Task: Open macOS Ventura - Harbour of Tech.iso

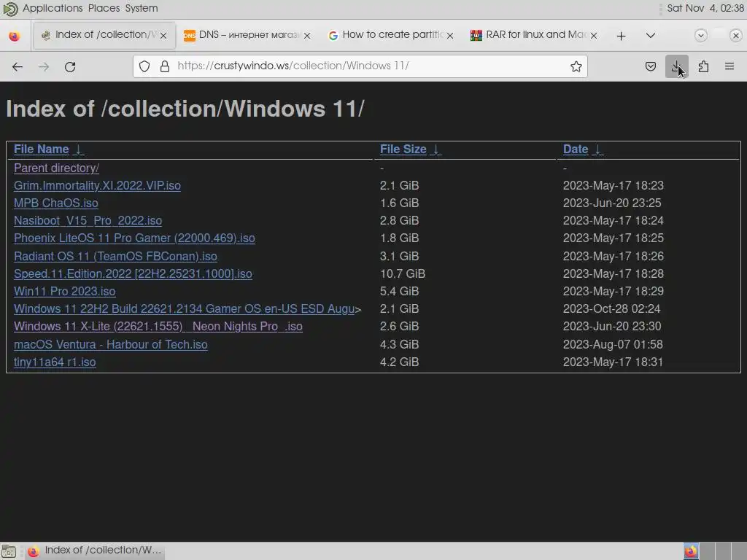Action: coord(111,345)
